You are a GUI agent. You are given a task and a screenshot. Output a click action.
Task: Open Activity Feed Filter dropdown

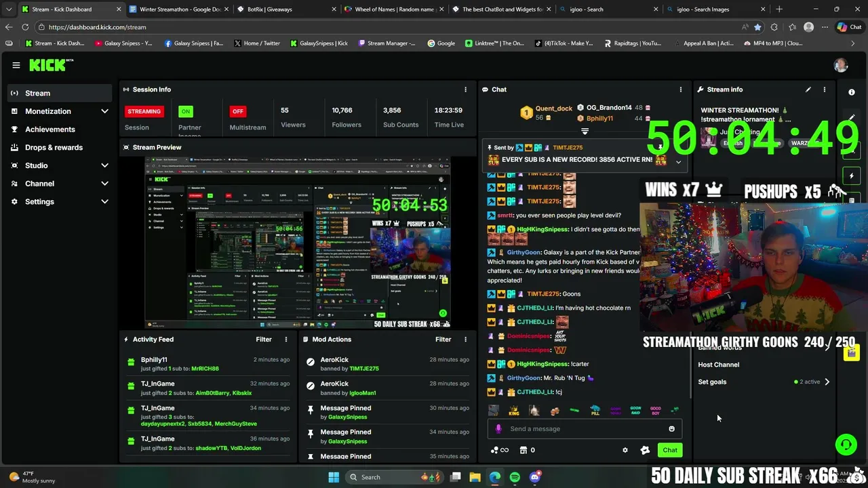(264, 340)
